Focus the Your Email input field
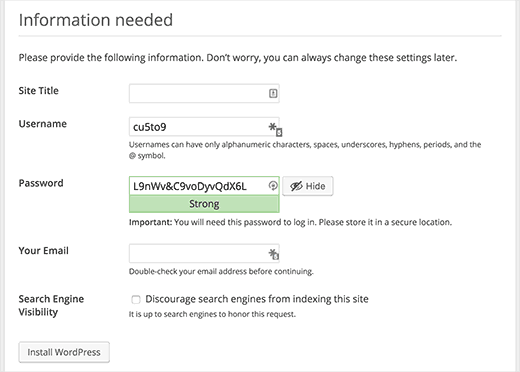520x372 pixels. [204, 253]
